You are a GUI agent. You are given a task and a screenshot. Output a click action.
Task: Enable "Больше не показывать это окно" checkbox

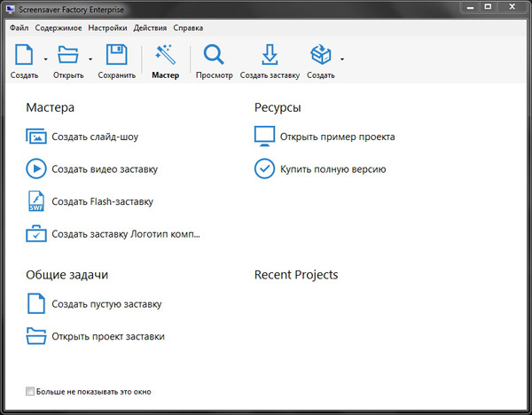[31, 391]
